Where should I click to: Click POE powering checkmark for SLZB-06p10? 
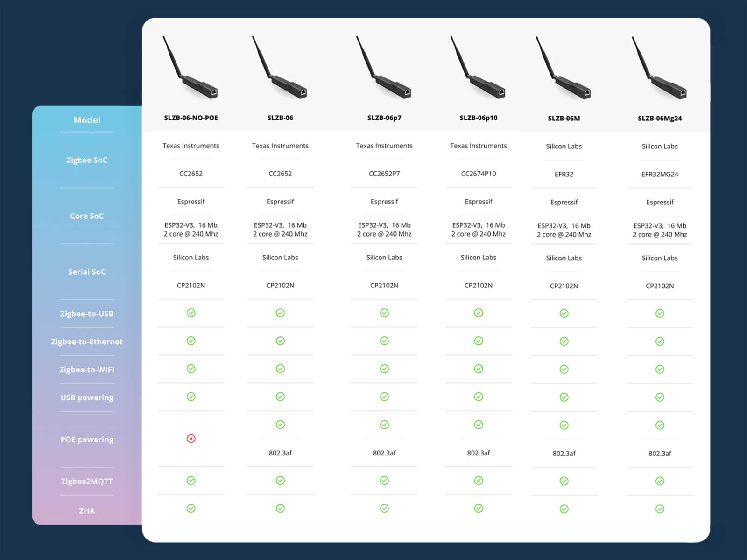click(479, 425)
